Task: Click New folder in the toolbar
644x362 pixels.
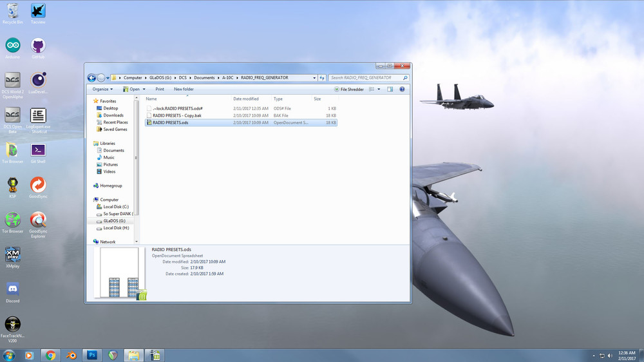Action: (184, 89)
